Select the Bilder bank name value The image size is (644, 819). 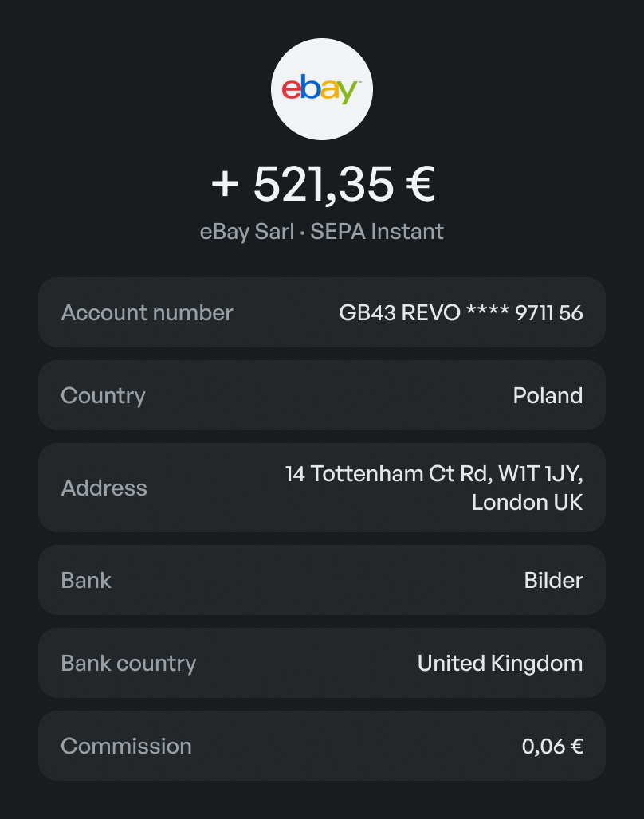click(x=553, y=580)
